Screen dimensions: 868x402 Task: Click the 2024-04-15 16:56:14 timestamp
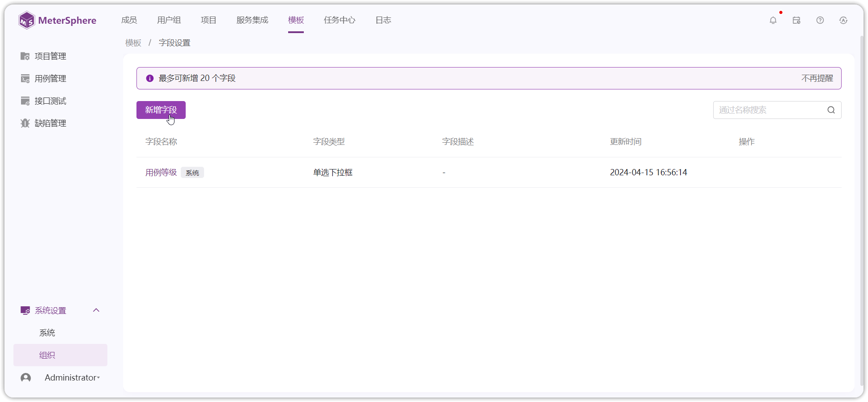pos(648,172)
